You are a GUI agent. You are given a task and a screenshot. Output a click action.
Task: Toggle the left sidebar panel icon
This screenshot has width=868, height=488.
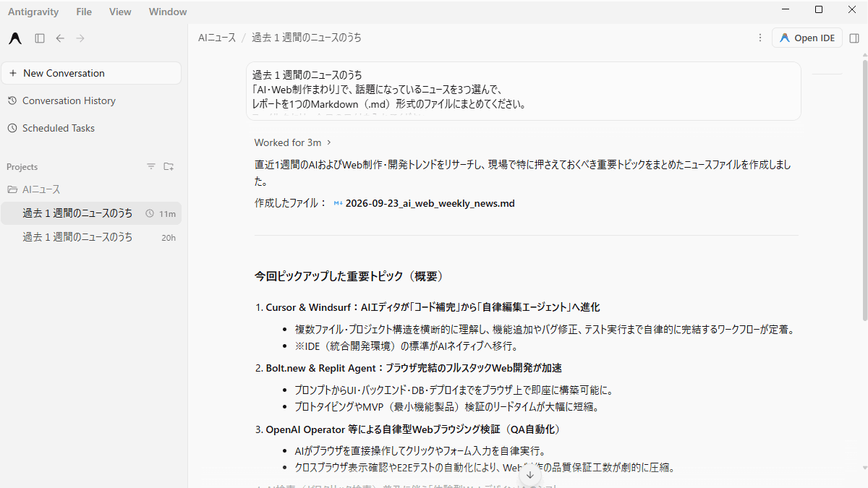(40, 38)
